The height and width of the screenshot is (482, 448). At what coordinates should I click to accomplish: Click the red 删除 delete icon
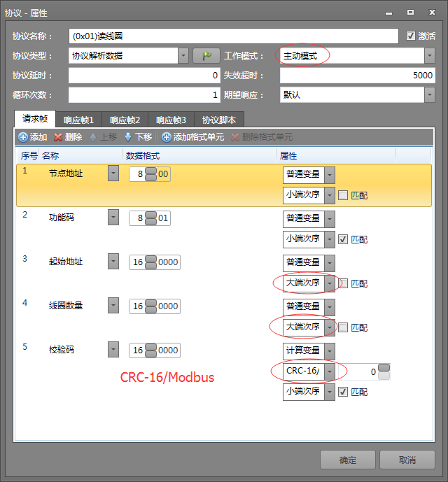(x=58, y=137)
